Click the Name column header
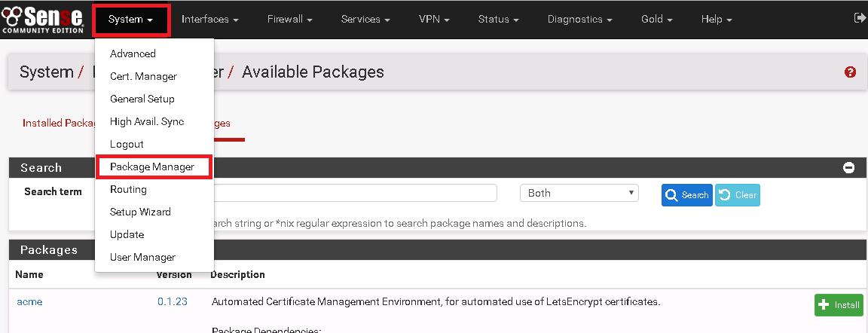This screenshot has height=333, width=868. coord(29,274)
